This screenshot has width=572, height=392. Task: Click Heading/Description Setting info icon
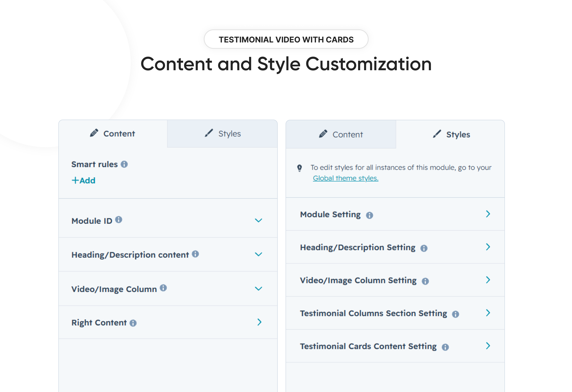pyautogui.click(x=424, y=248)
